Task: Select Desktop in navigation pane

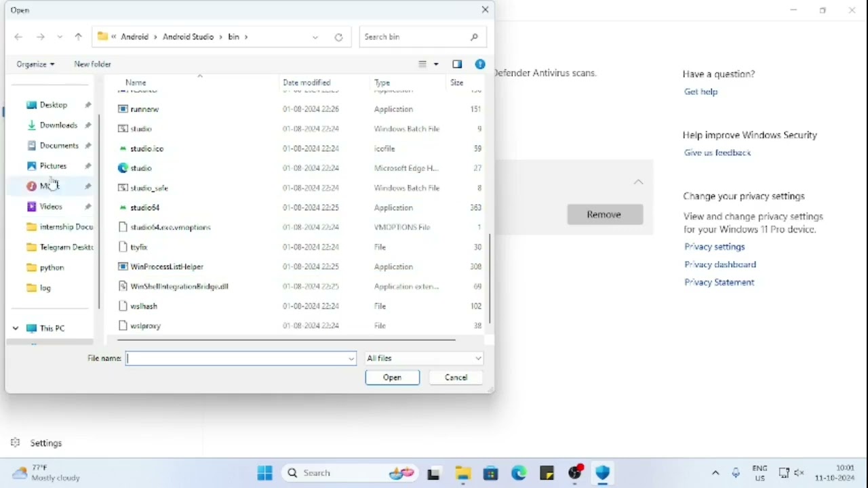Action: click(x=54, y=105)
